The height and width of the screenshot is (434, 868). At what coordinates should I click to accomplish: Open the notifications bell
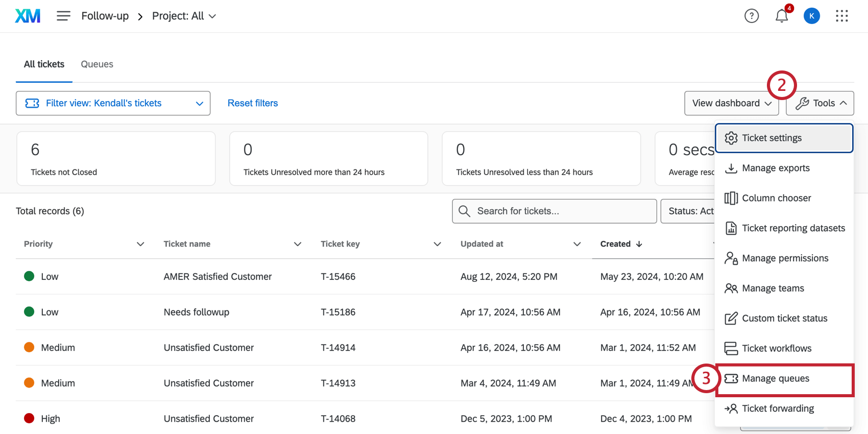781,16
